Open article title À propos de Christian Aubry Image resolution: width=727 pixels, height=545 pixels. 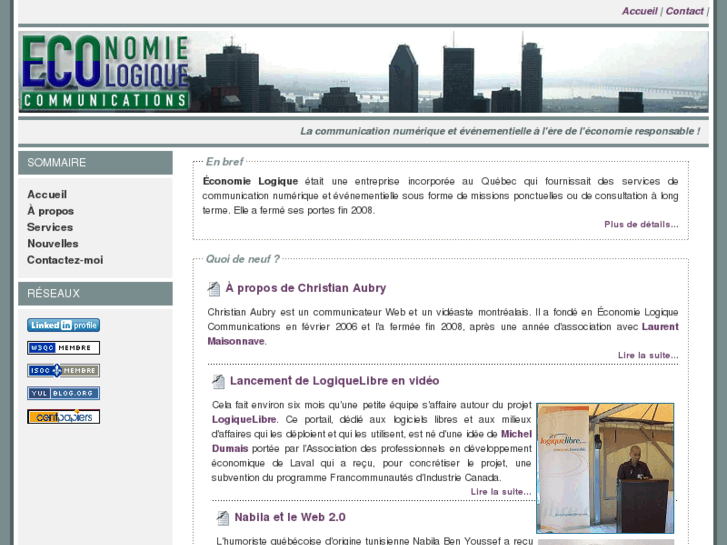point(306,288)
